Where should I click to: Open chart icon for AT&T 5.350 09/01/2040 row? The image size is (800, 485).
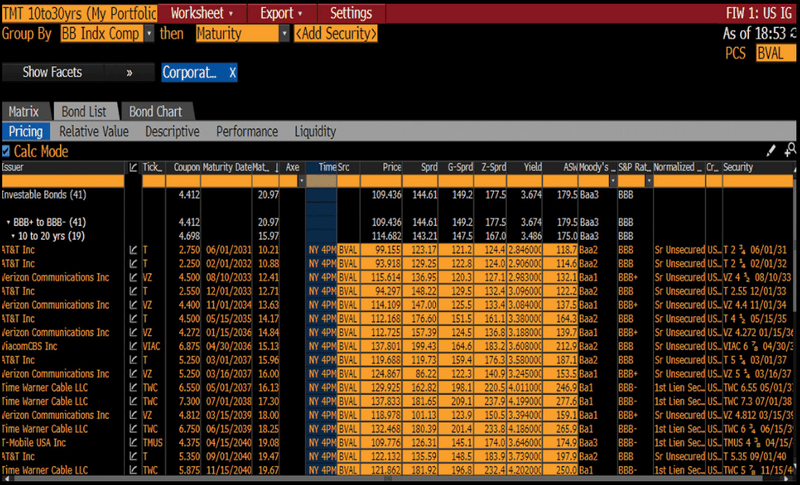coord(133,456)
